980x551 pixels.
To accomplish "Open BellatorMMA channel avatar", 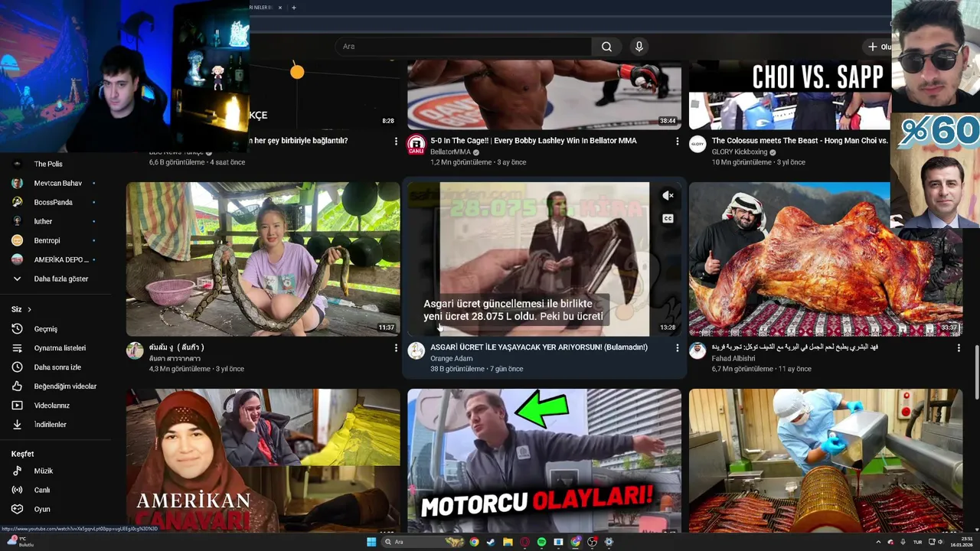I will point(416,145).
